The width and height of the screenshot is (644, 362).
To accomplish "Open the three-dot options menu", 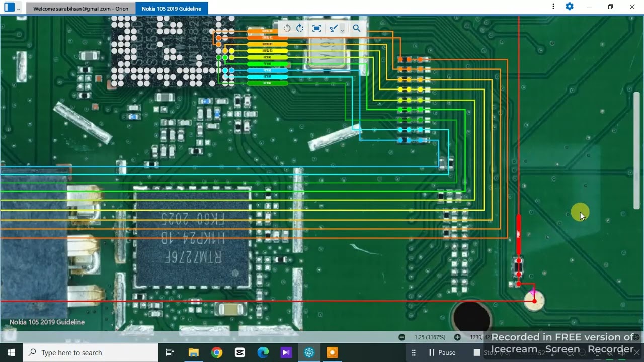I will (553, 7).
